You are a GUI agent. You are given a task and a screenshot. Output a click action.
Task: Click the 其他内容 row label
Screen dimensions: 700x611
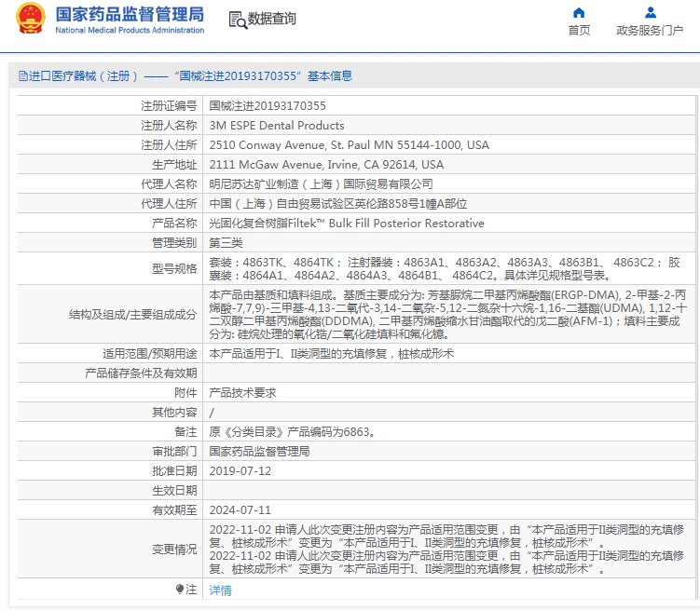(174, 413)
